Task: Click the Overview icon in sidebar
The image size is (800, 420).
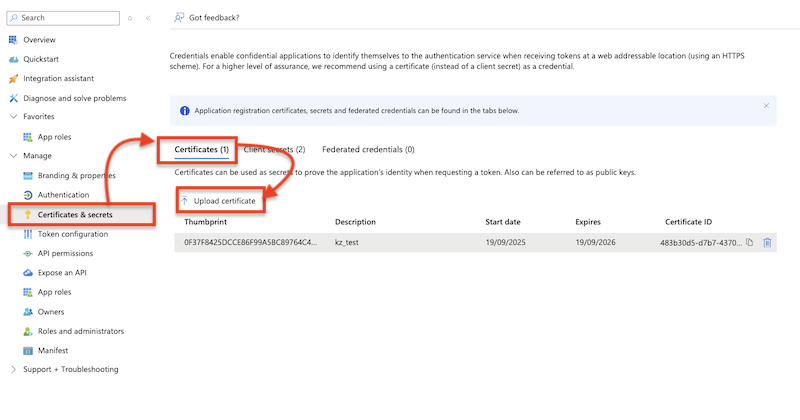Action: pyautogui.click(x=13, y=39)
